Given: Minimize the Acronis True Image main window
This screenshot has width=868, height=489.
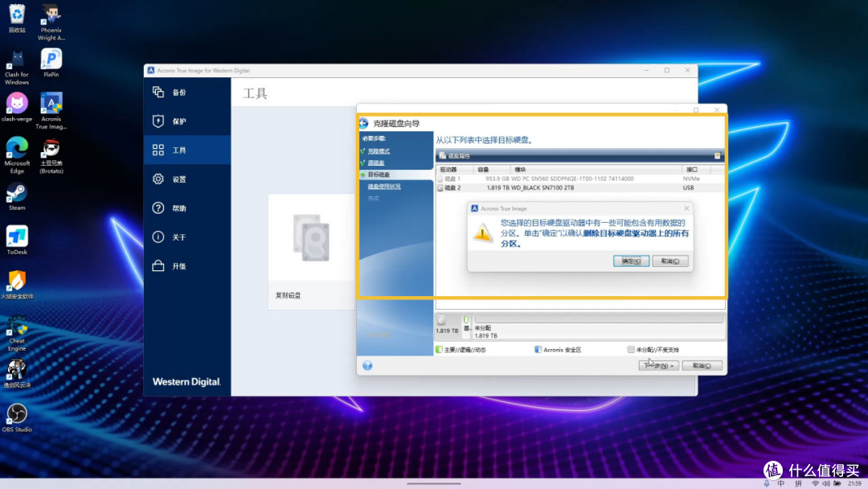Looking at the screenshot, I should [x=646, y=70].
